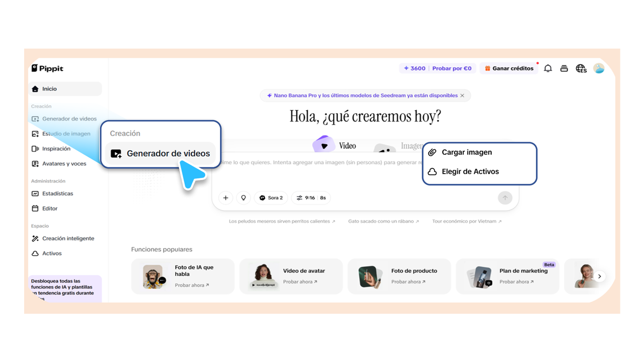Open Probar por €0 offer

(452, 68)
